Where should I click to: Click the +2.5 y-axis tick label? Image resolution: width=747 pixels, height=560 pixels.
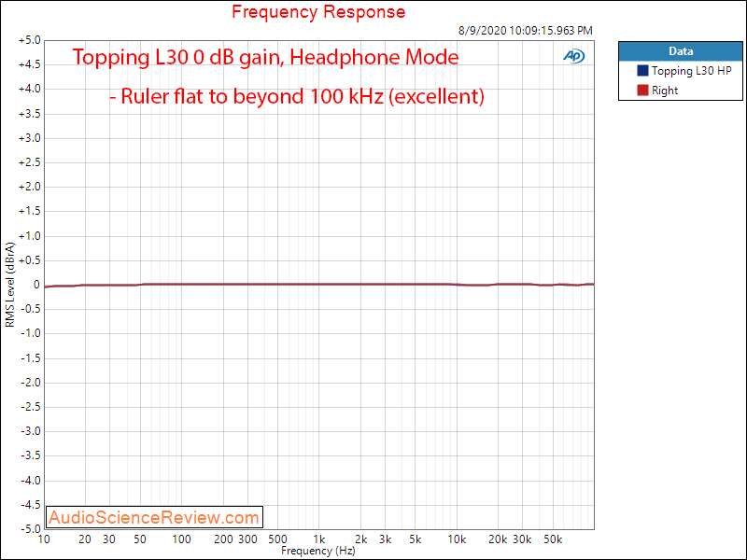(30, 162)
